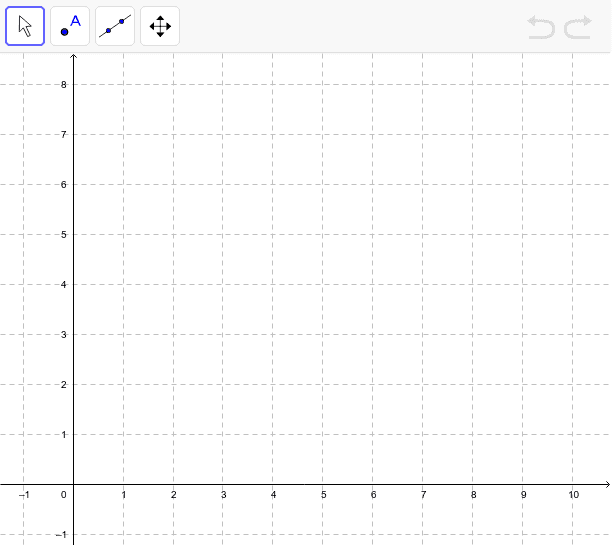Image resolution: width=612 pixels, height=547 pixels.
Task: Click the Undo arrow button
Action: (x=541, y=27)
